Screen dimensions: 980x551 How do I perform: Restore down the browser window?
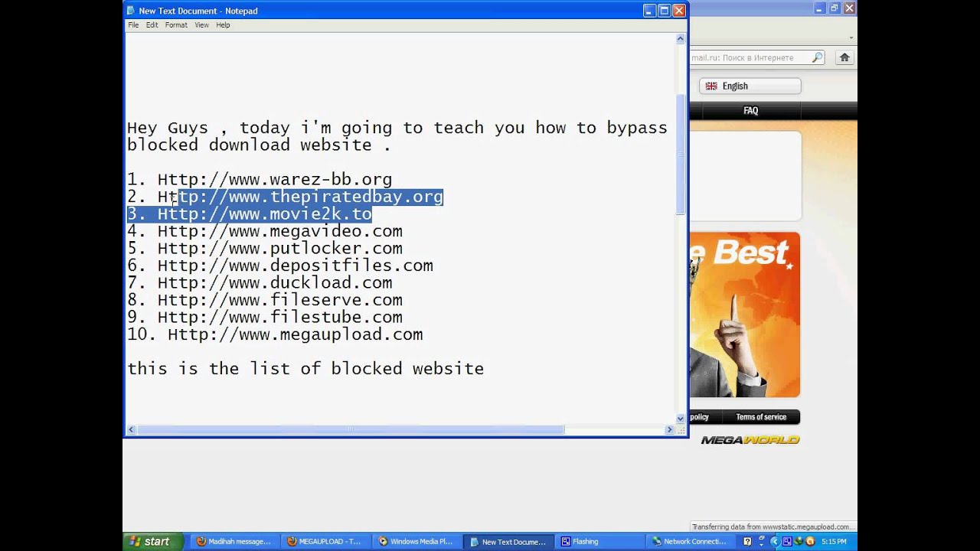pos(835,8)
